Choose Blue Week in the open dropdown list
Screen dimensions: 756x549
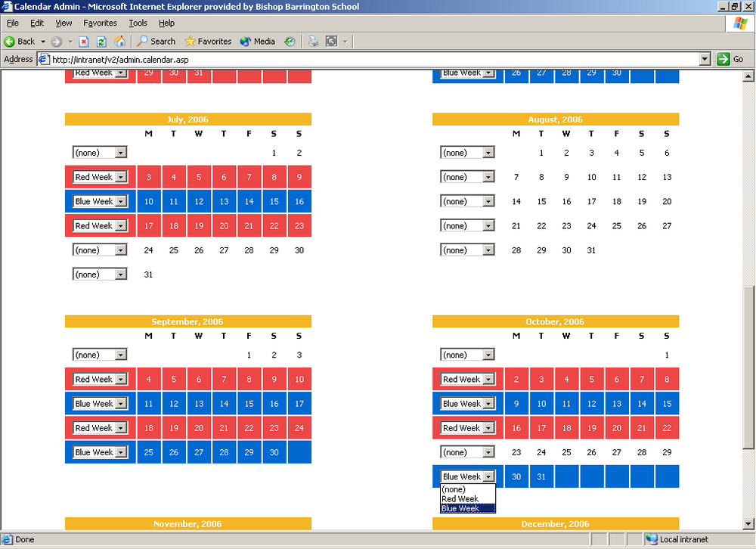click(x=468, y=508)
